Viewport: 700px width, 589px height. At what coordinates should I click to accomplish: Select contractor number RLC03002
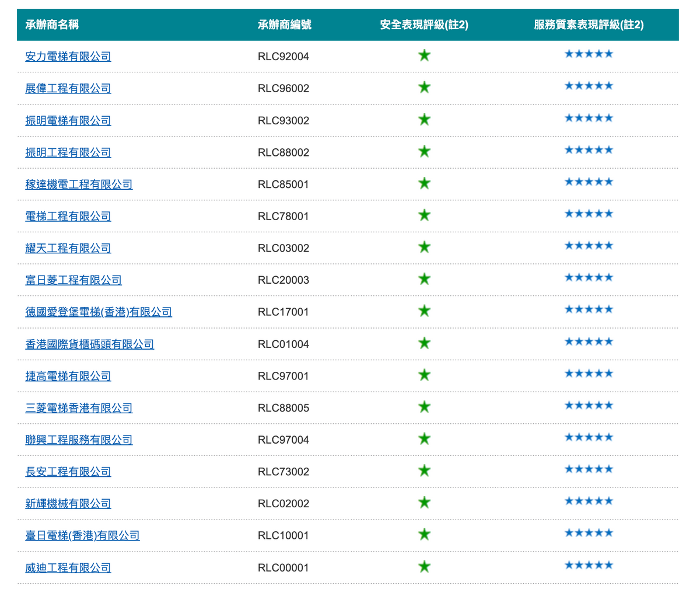coord(283,248)
